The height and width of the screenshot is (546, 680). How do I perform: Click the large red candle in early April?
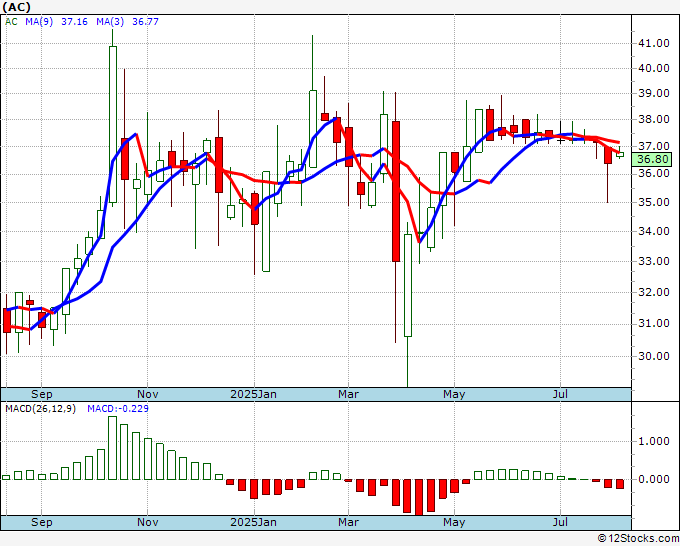coord(396,191)
